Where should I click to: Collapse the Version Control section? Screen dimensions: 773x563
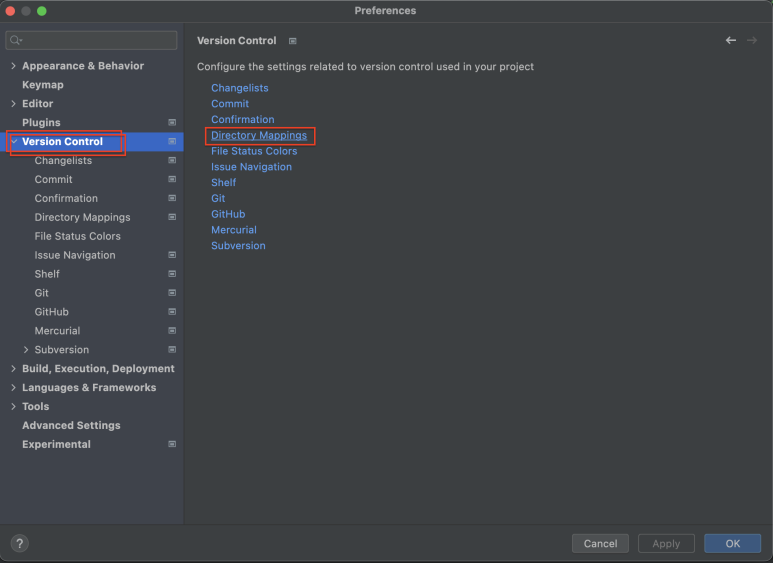14,141
